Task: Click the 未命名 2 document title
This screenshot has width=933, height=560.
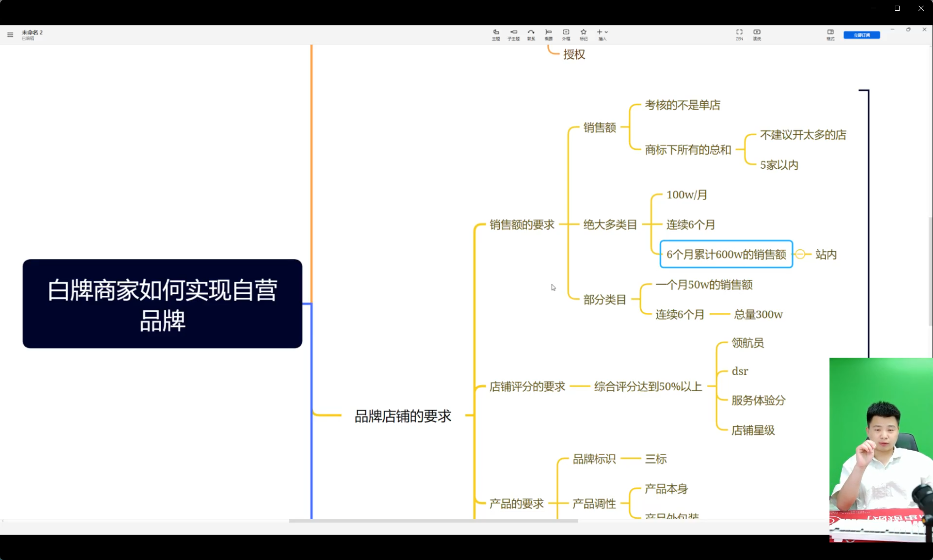Action: point(32,33)
